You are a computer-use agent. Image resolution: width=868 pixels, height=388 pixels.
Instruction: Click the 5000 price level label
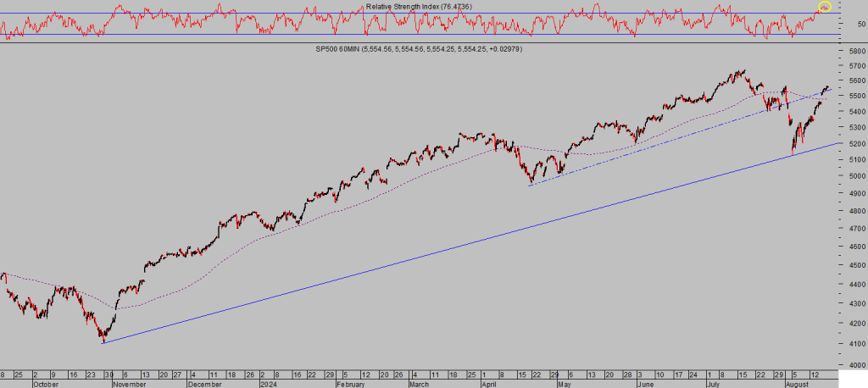click(854, 176)
